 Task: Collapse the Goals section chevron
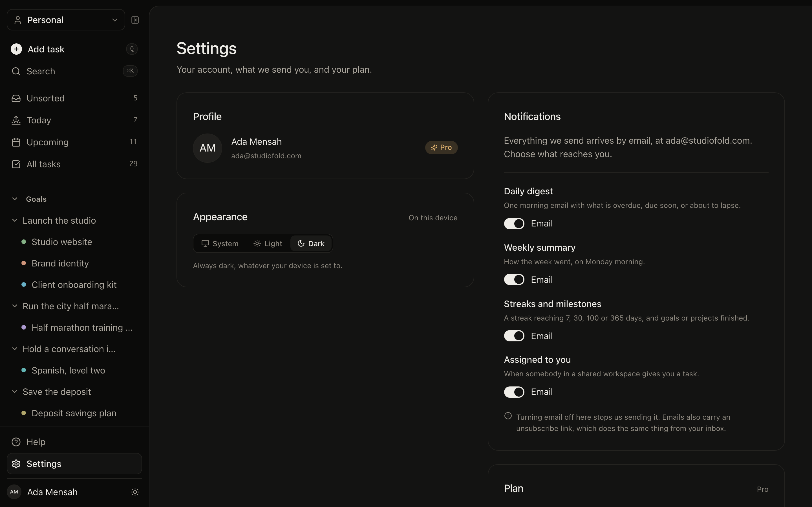tap(14, 199)
